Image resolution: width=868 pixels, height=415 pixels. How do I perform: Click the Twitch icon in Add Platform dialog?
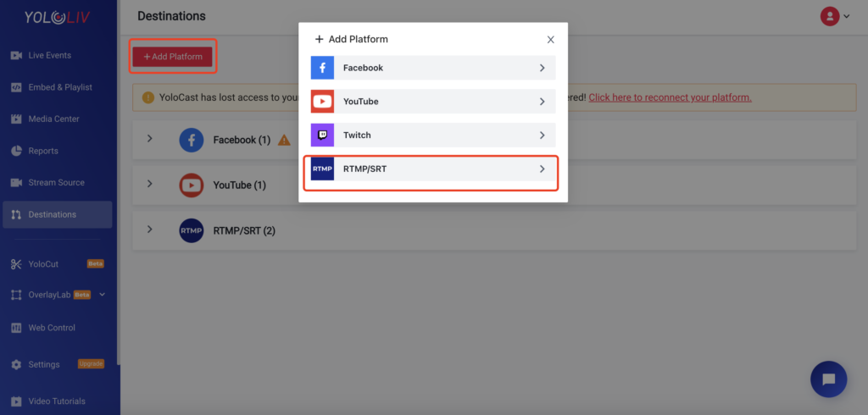click(322, 135)
